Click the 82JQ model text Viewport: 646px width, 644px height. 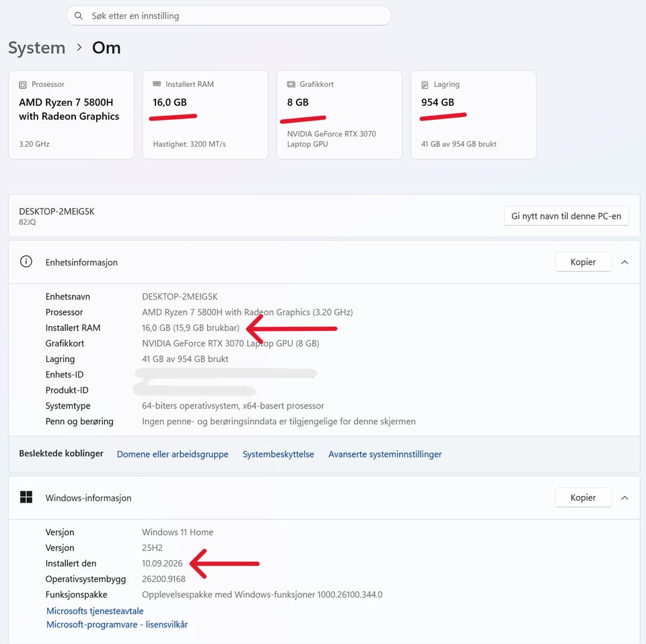(27, 222)
